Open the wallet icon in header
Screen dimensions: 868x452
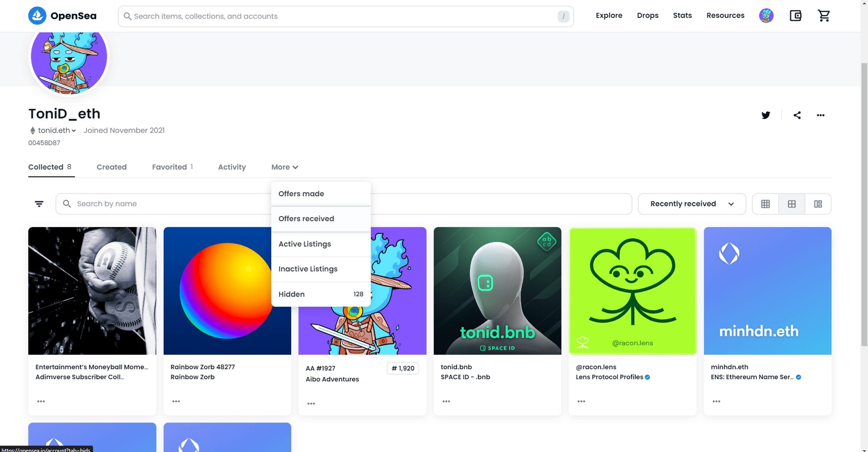tap(795, 16)
